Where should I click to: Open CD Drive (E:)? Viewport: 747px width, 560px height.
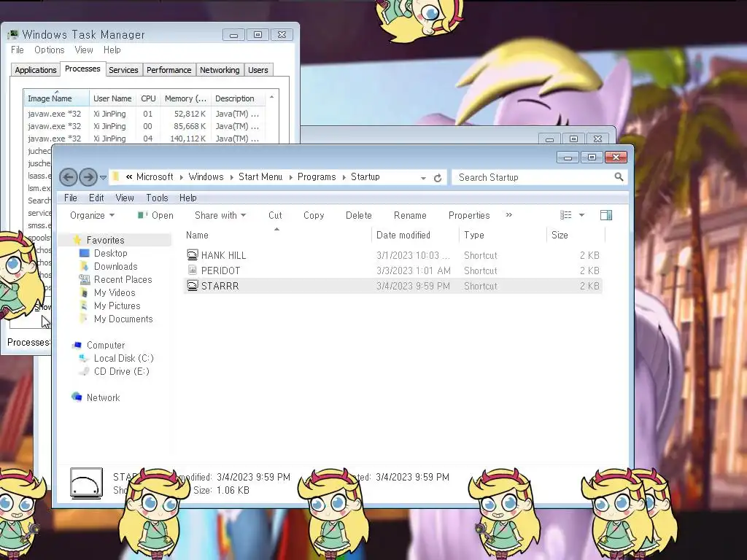122,371
